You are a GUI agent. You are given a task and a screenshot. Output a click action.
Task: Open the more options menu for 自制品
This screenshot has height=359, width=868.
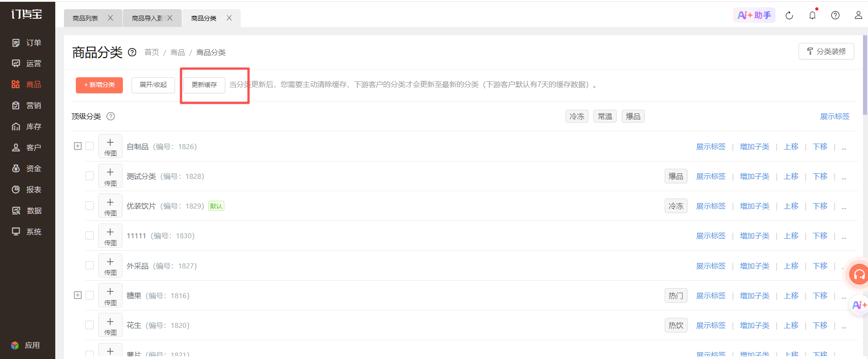click(x=844, y=147)
